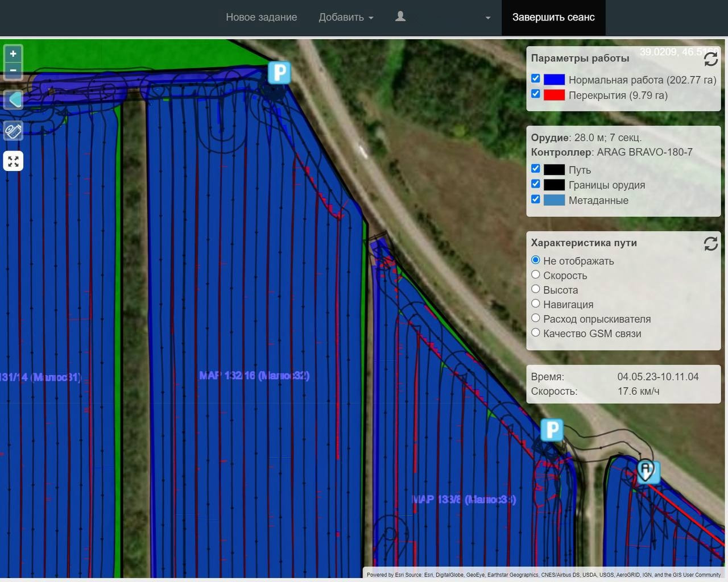Image resolution: width=728 pixels, height=582 pixels.
Task: Click the red Перекрытия color swatch
Action: pos(554,95)
